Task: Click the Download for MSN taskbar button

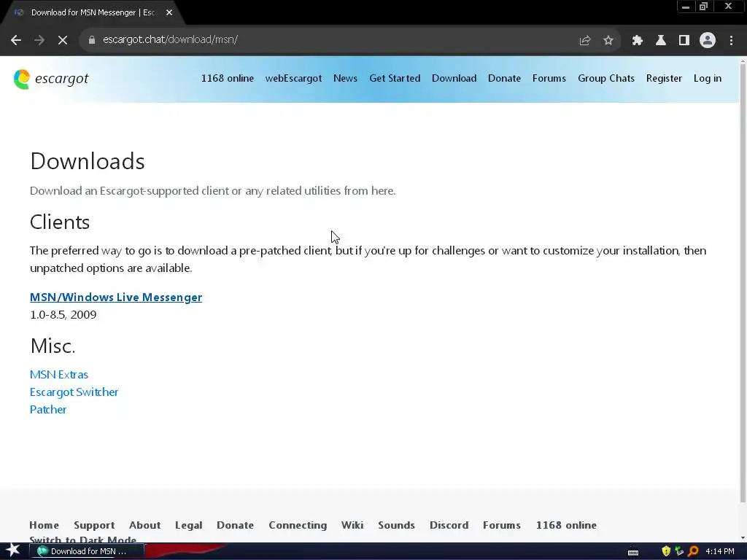Action: click(x=87, y=551)
